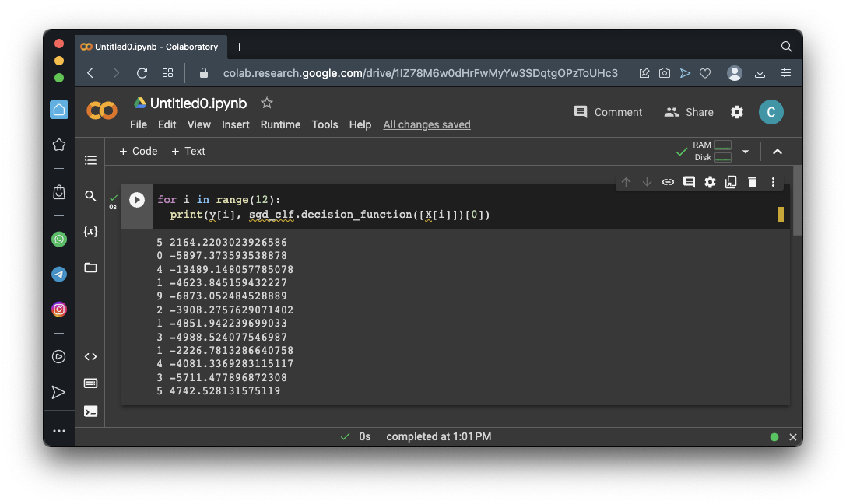Copy link to cell
The image size is (846, 504).
[x=668, y=182]
